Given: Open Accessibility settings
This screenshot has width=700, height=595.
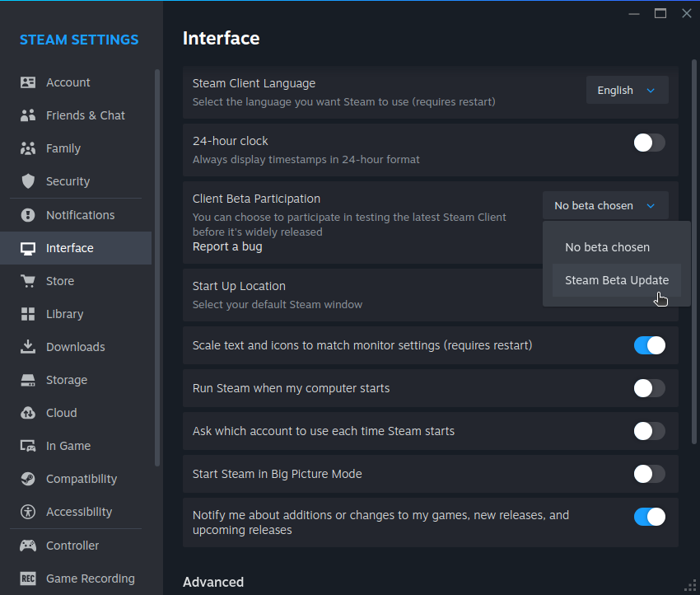Looking at the screenshot, I should [x=76, y=512].
